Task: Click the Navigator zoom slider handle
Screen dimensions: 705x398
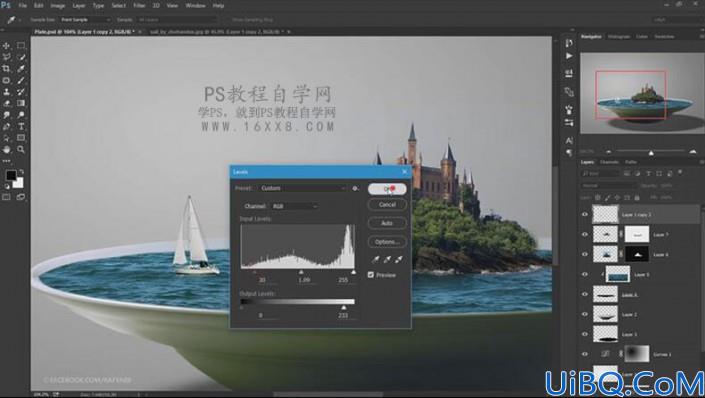Action: (651, 153)
